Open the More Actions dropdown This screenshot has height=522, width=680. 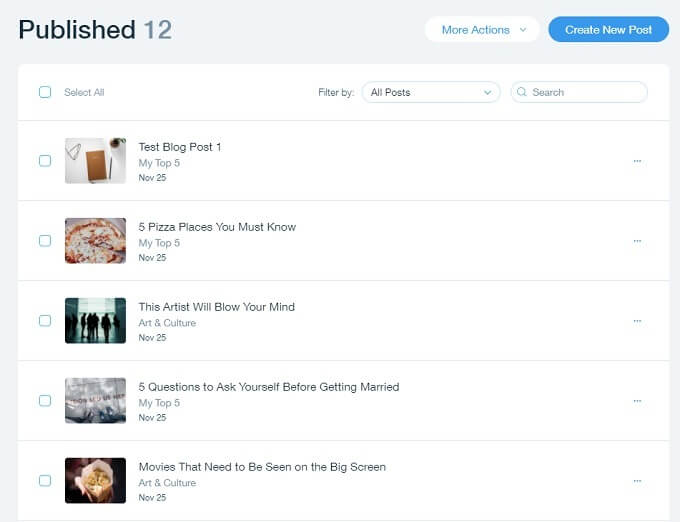tap(482, 30)
